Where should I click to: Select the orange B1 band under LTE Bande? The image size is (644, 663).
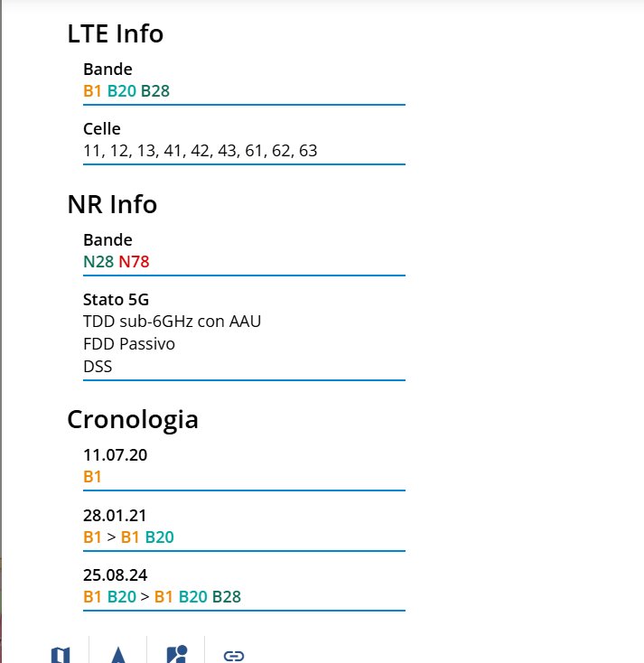(x=92, y=90)
